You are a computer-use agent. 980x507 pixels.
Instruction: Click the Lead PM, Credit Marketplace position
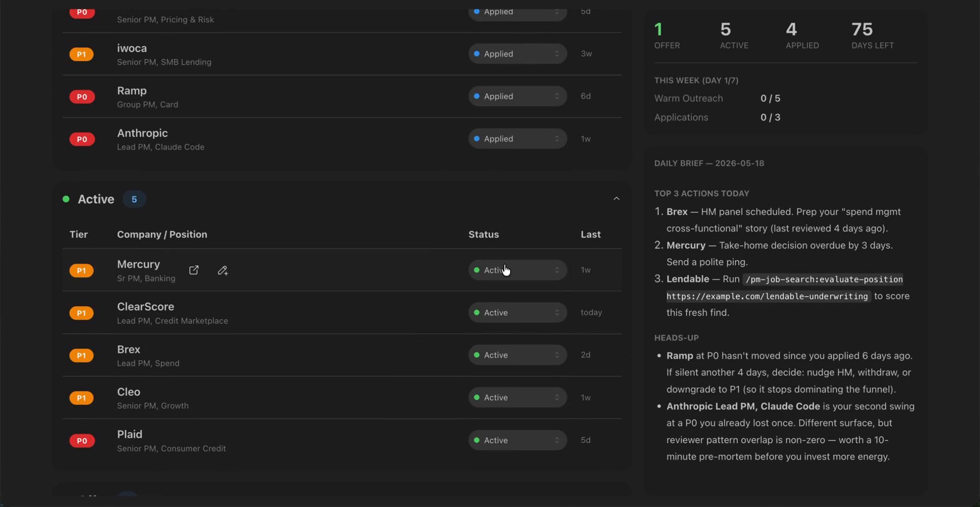[x=173, y=321]
